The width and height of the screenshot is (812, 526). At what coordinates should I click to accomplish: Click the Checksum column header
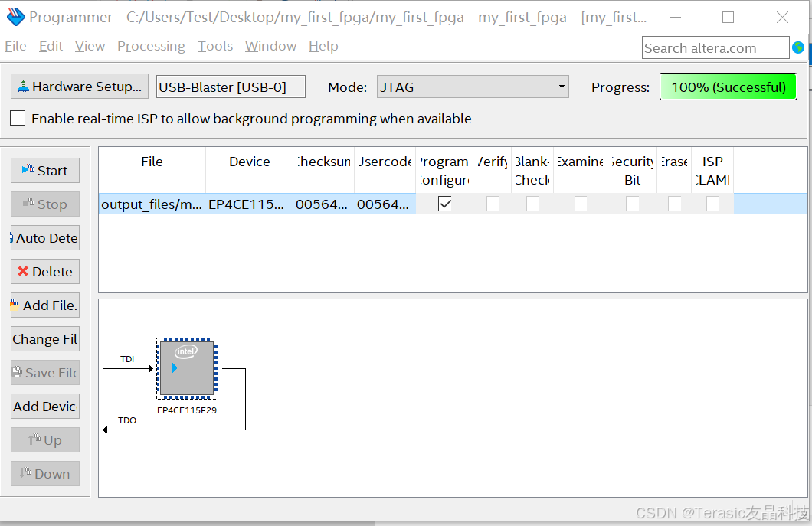pyautogui.click(x=324, y=170)
